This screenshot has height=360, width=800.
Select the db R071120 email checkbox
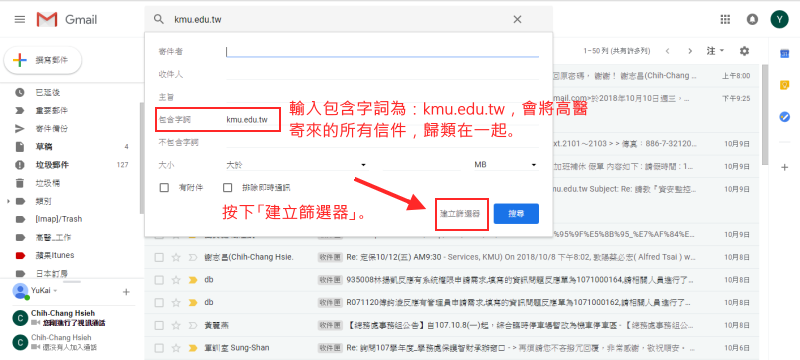159,302
